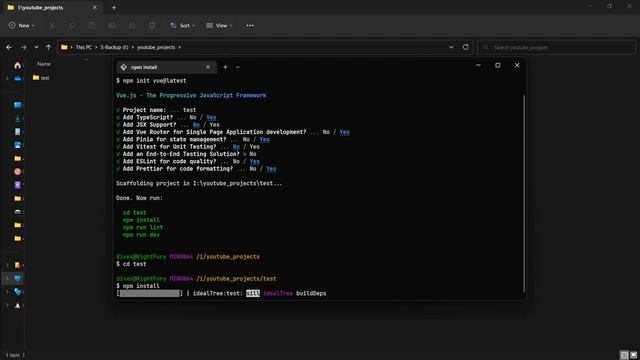640x360 pixels.
Task: Click '$ npm init vue@latest' command line
Action: tap(151, 80)
